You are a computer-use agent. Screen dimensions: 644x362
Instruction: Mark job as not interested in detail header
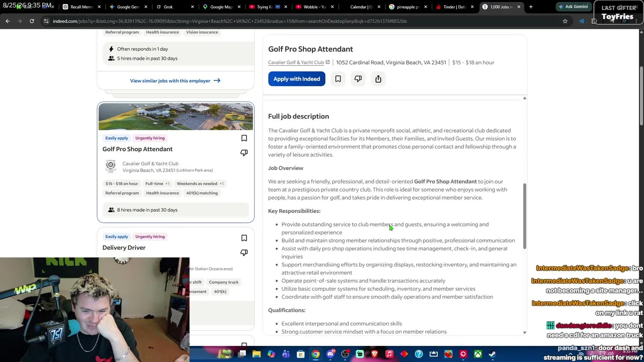pyautogui.click(x=358, y=79)
